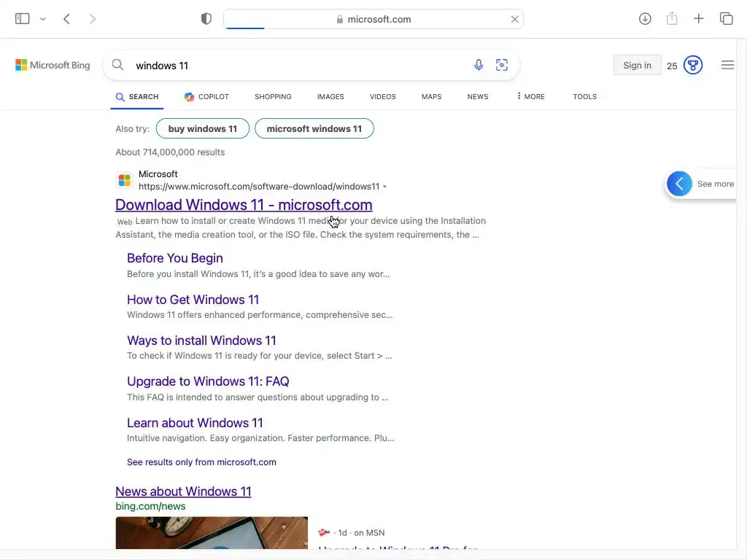Stop loading with the address bar X
This screenshot has width=747, height=560.
click(x=514, y=19)
